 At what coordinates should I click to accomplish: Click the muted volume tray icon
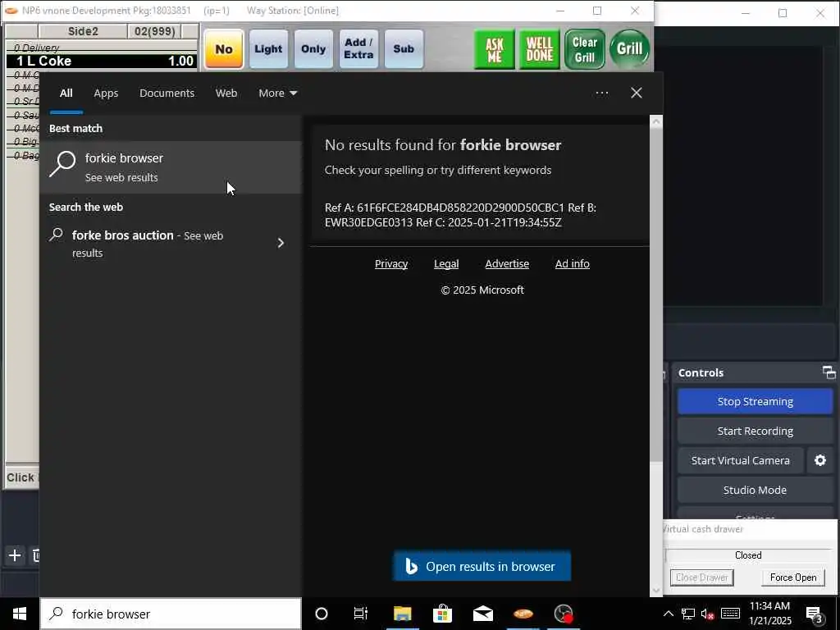tap(708, 614)
